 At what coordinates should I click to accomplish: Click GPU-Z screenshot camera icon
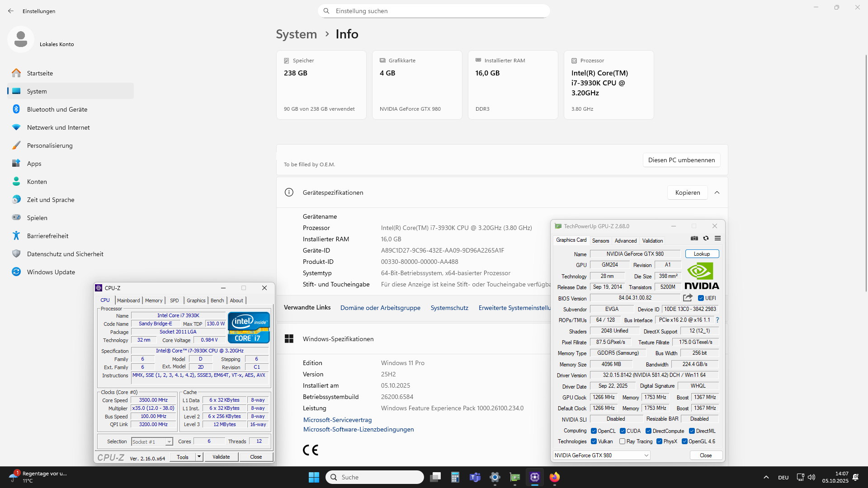tap(694, 238)
